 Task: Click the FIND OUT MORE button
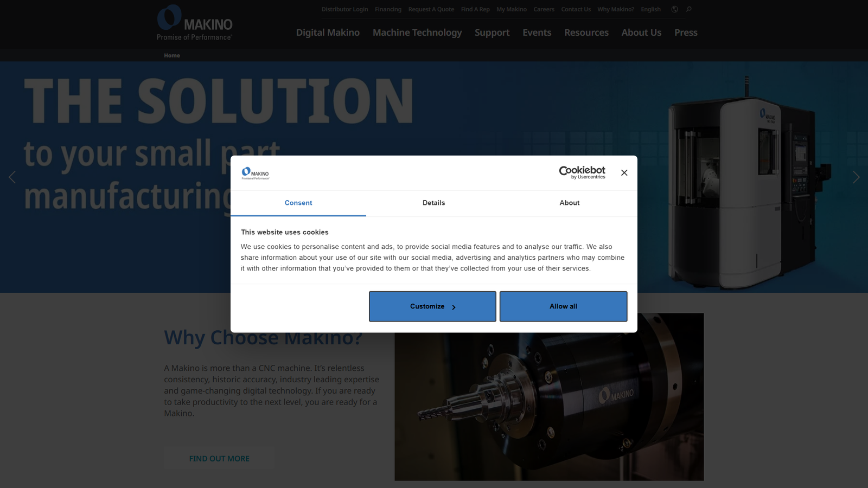(x=219, y=458)
